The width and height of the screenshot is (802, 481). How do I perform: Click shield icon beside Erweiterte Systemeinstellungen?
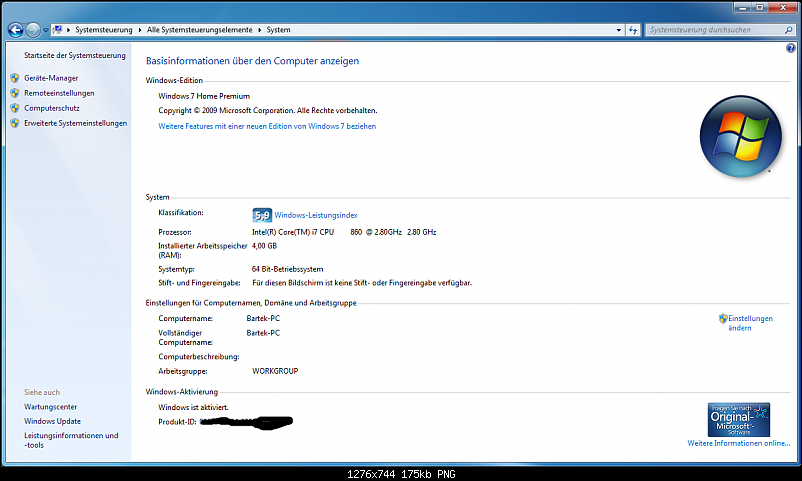pyautogui.click(x=15, y=123)
